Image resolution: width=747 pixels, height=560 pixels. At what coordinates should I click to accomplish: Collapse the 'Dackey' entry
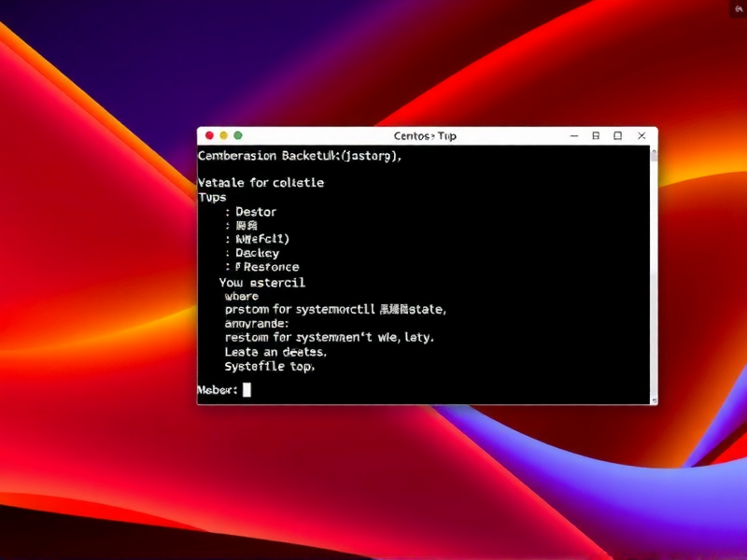coord(258,252)
